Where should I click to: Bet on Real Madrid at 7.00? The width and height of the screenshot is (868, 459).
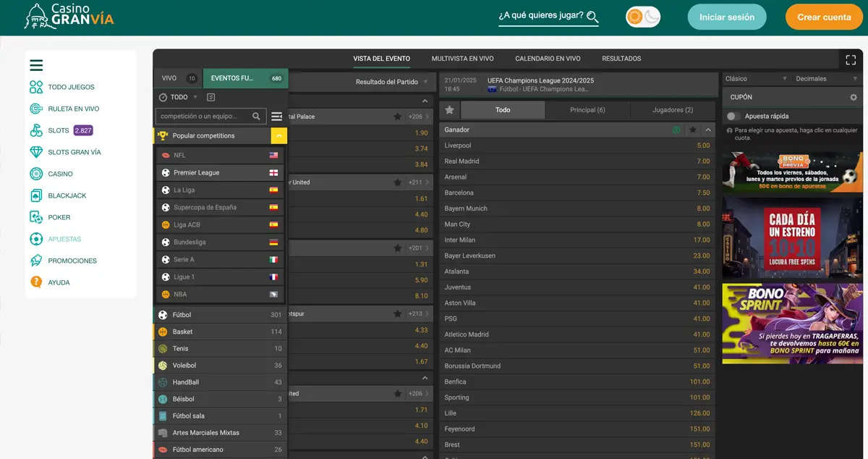pos(577,161)
